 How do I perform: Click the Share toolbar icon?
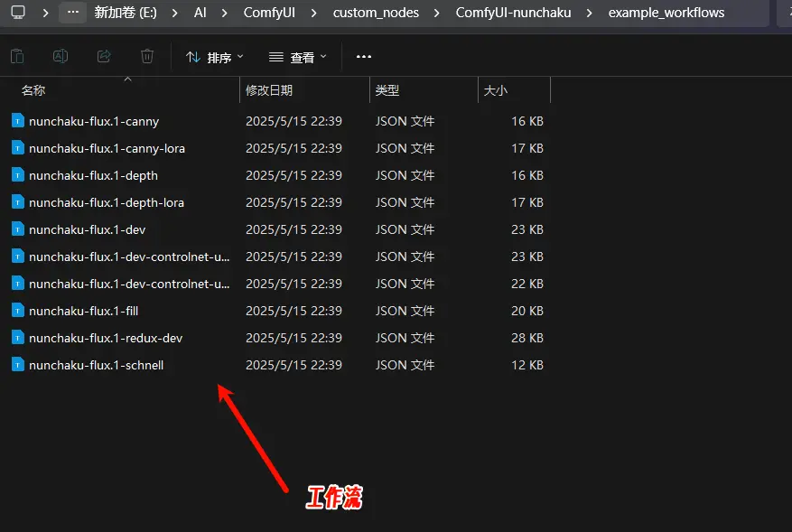coord(104,56)
